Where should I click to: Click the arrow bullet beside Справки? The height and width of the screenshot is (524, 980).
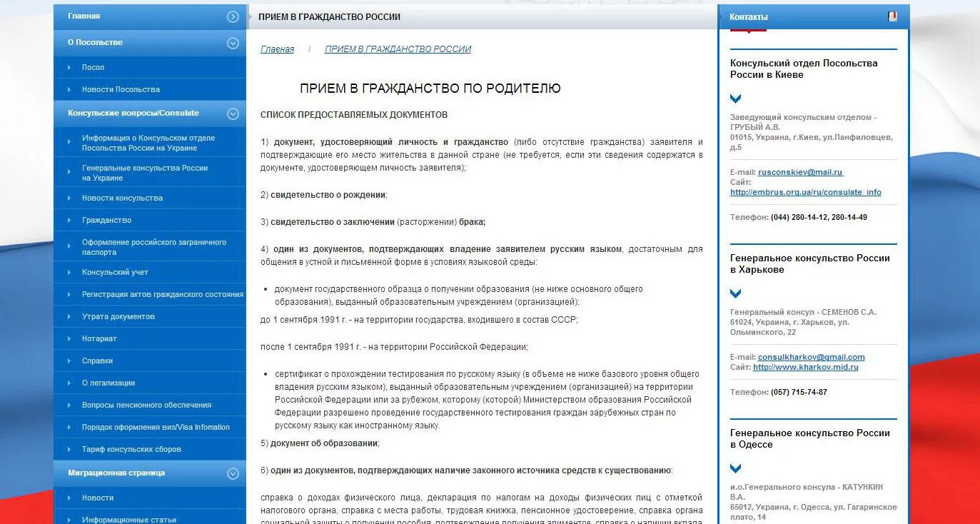[69, 361]
